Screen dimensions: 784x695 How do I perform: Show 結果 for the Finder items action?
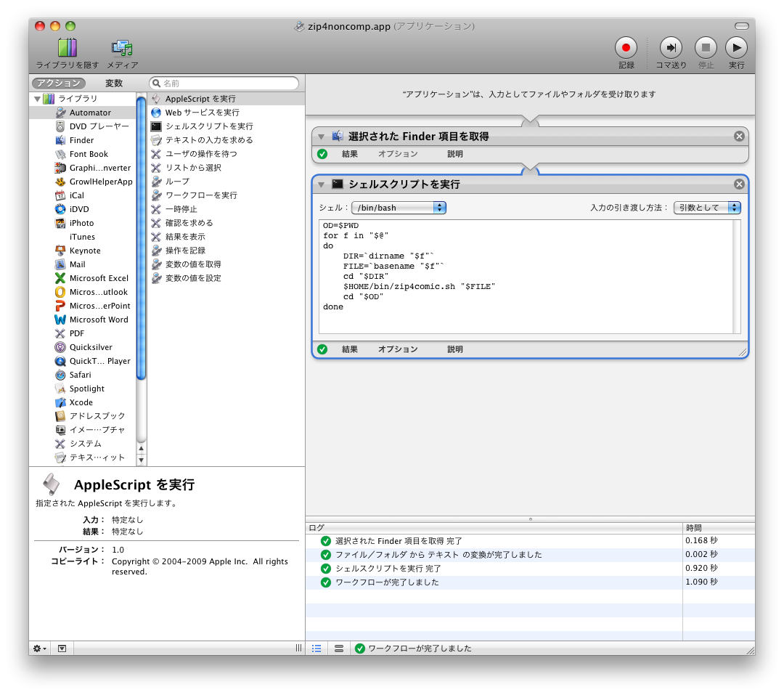(x=349, y=154)
